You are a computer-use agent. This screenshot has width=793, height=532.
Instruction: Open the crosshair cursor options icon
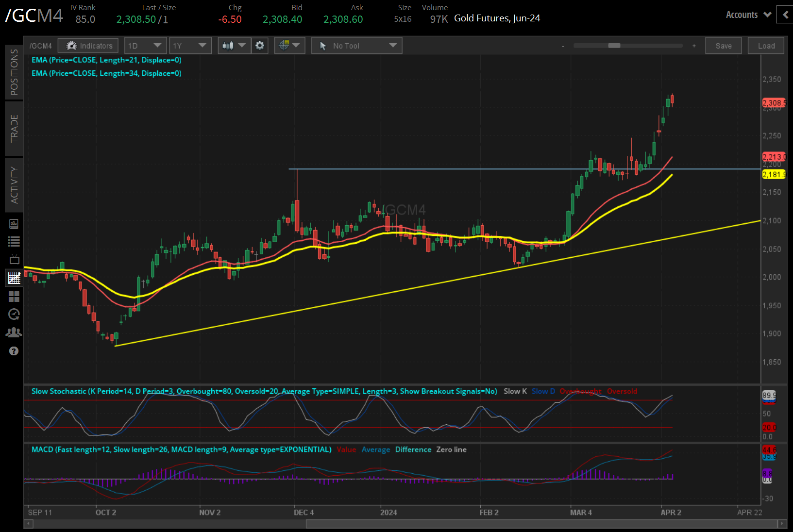click(x=289, y=46)
